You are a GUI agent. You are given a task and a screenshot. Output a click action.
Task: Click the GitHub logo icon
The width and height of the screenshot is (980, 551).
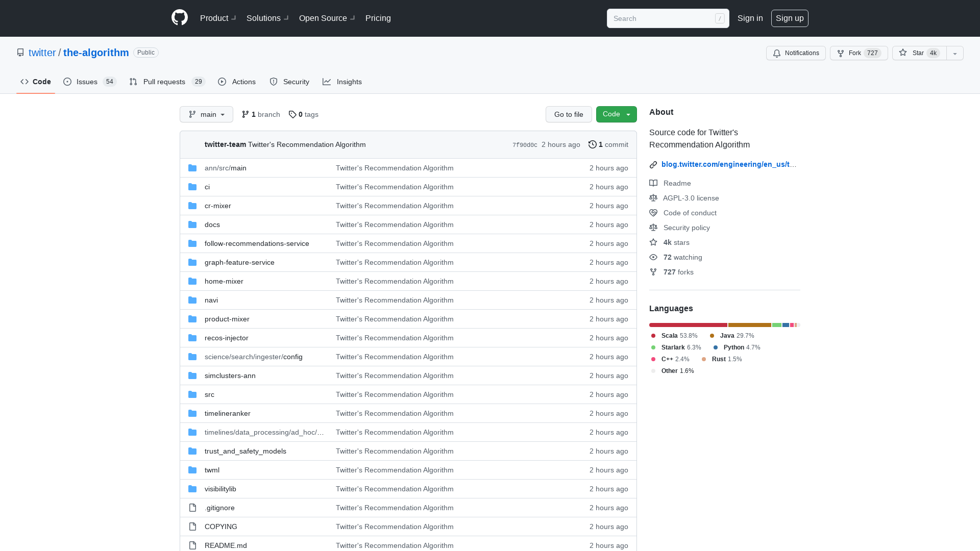pos(180,18)
